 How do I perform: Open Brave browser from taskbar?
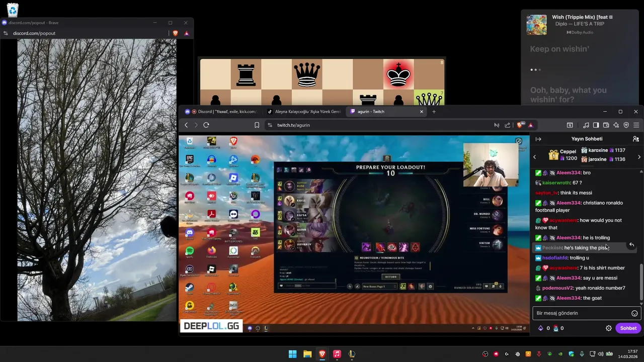[322, 354]
